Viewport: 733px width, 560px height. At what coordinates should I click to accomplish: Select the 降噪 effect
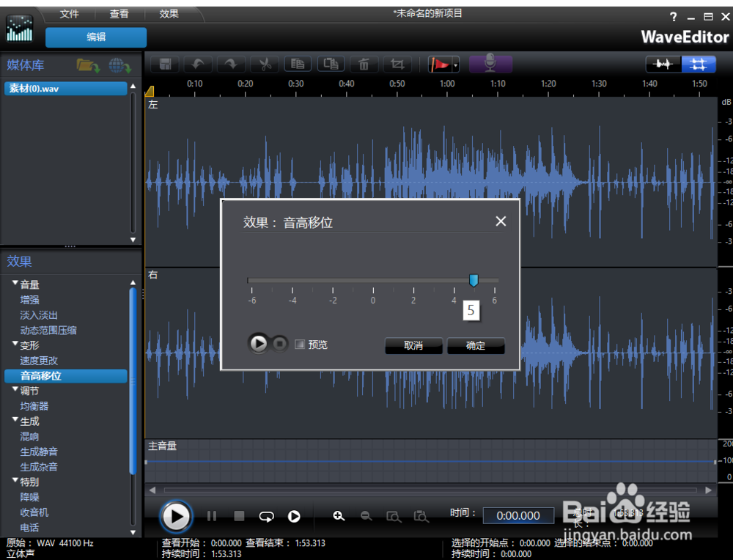[29, 498]
